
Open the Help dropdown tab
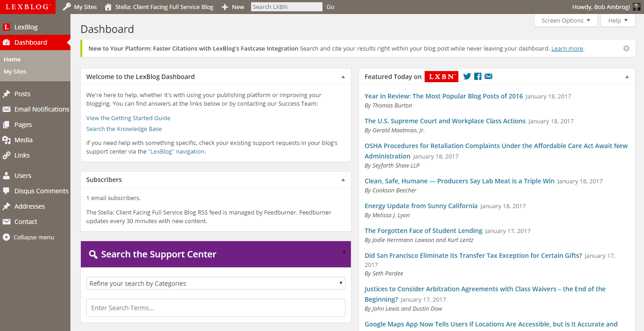point(618,20)
